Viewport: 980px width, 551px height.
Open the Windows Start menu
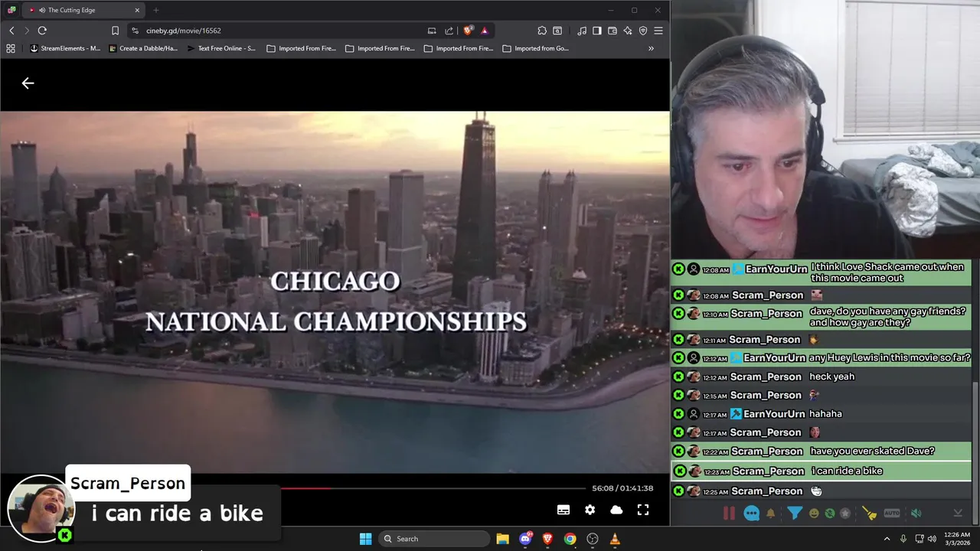point(365,539)
